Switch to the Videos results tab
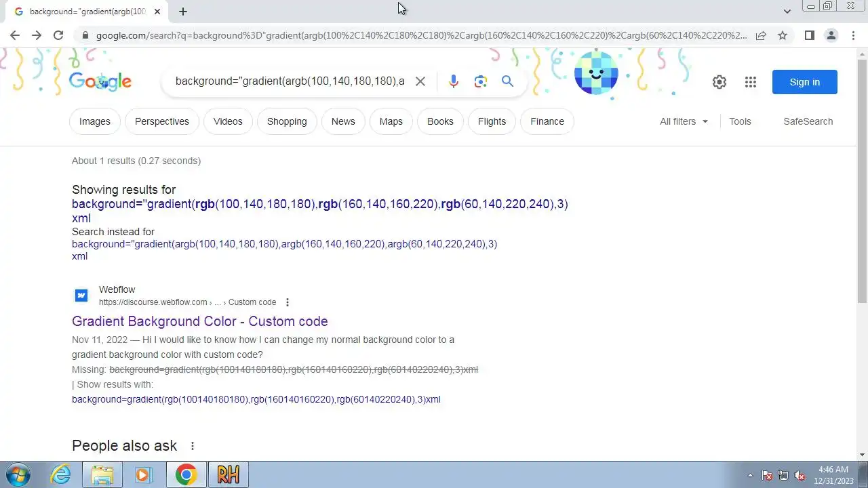This screenshot has width=868, height=488. point(228,121)
